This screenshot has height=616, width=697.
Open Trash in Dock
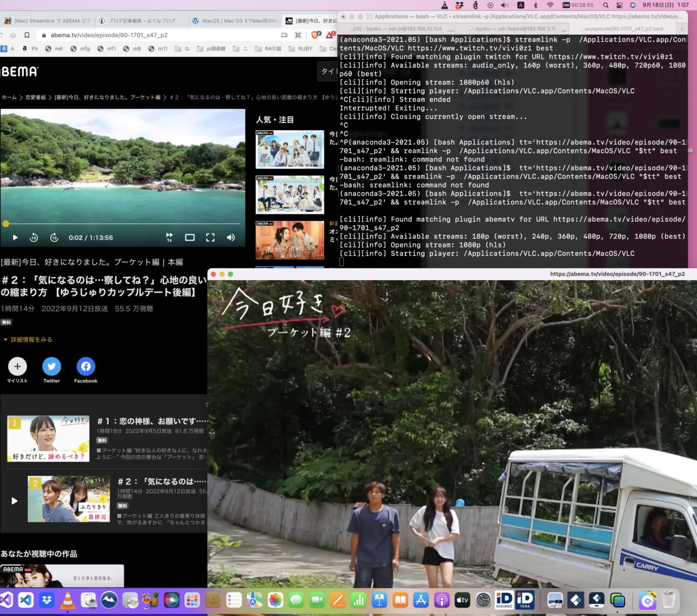[x=669, y=600]
